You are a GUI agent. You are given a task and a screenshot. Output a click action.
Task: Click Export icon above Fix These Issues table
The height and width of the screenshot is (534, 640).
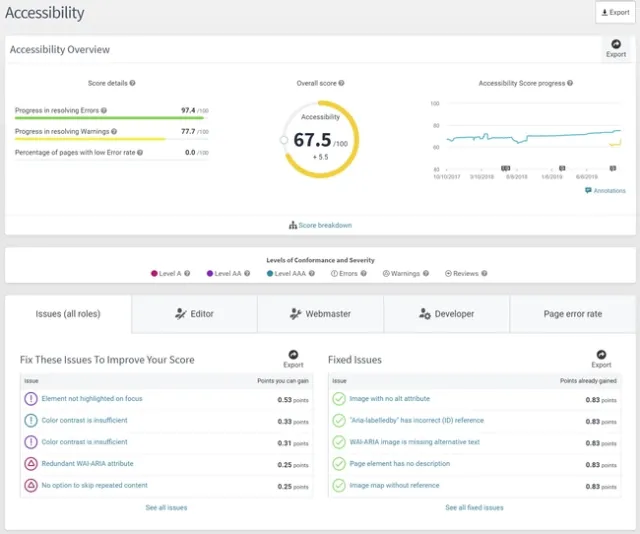click(293, 353)
